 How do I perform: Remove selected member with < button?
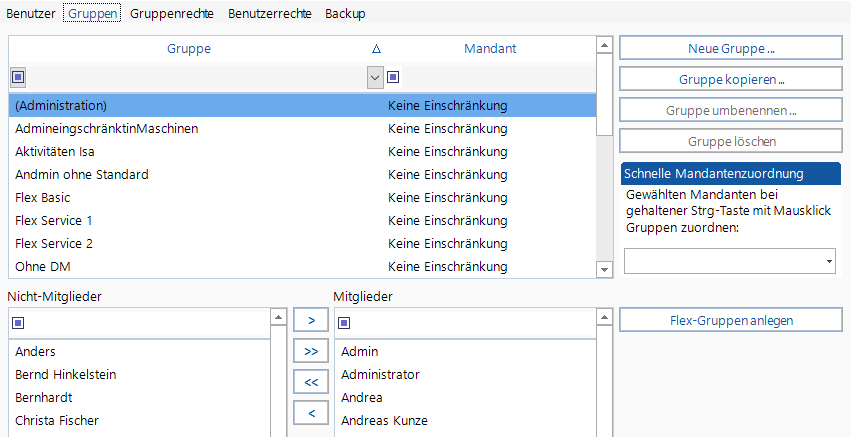coord(310,413)
